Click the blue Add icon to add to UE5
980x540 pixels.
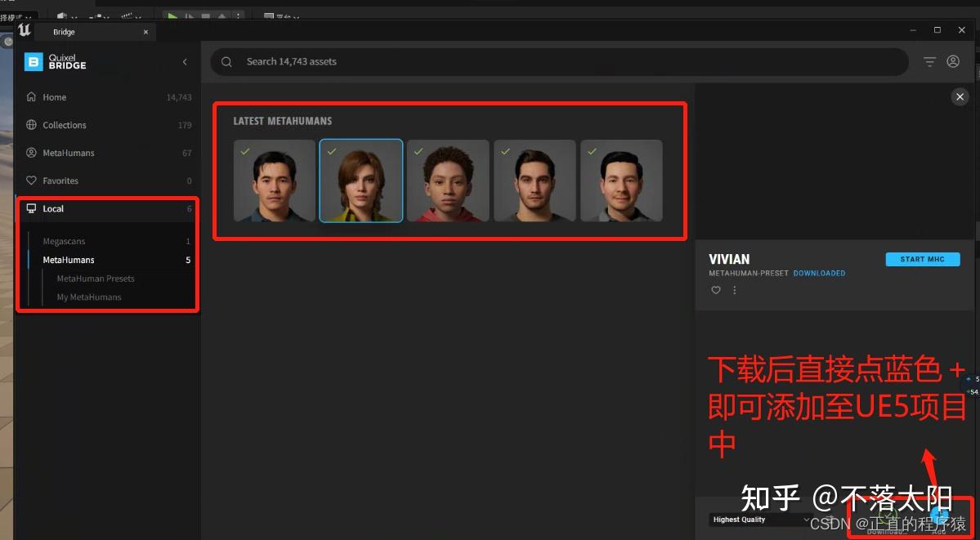coord(937,514)
